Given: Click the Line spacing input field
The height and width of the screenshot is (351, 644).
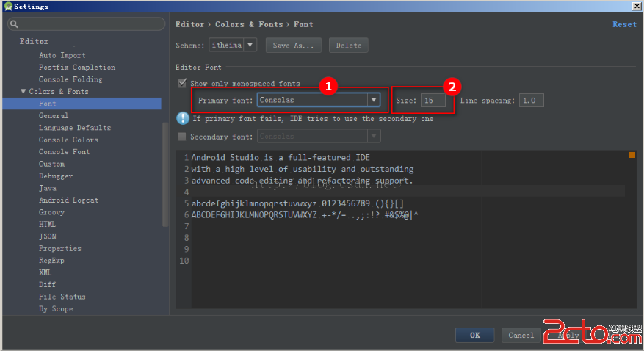Looking at the screenshot, I should pos(532,100).
